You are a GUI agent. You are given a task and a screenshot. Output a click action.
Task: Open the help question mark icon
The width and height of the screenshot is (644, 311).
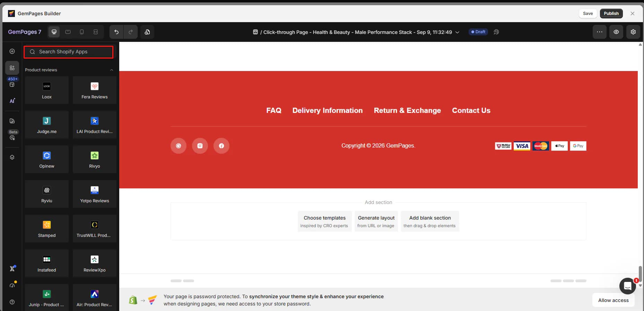[x=12, y=302]
